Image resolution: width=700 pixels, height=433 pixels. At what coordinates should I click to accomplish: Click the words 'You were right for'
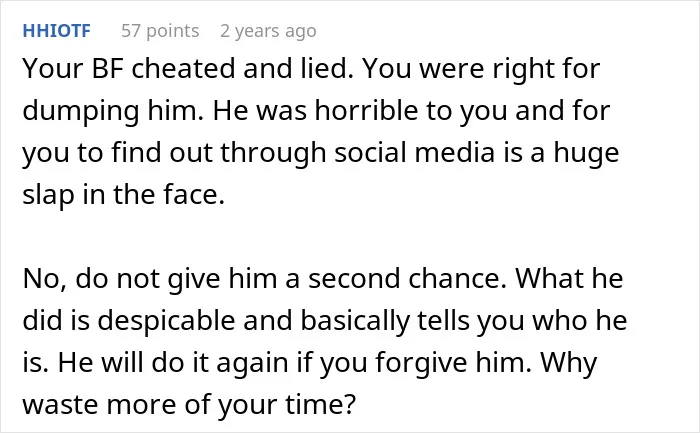[x=481, y=69]
